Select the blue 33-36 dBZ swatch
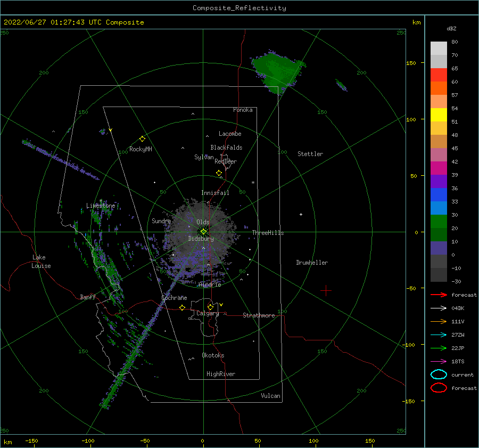The width and height of the screenshot is (479, 448). [439, 195]
